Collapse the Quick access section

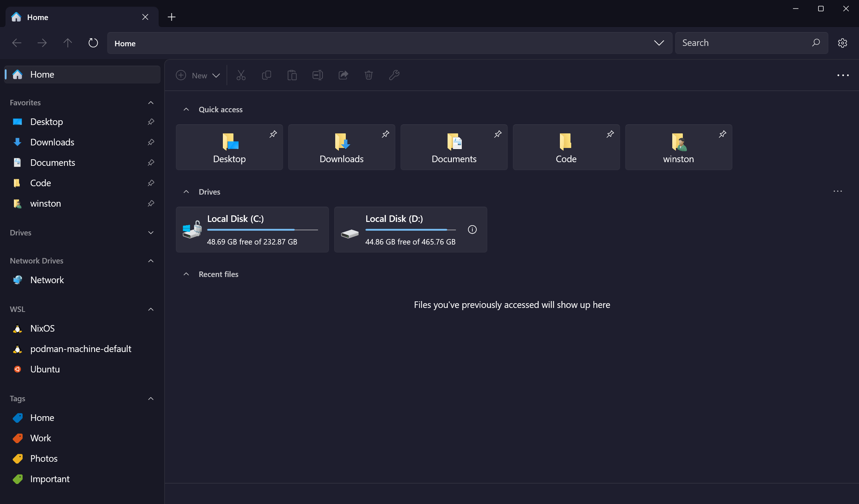point(186,109)
